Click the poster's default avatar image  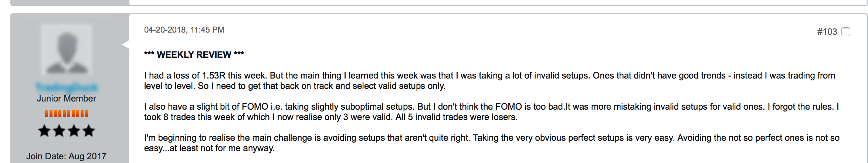pyautogui.click(x=67, y=50)
